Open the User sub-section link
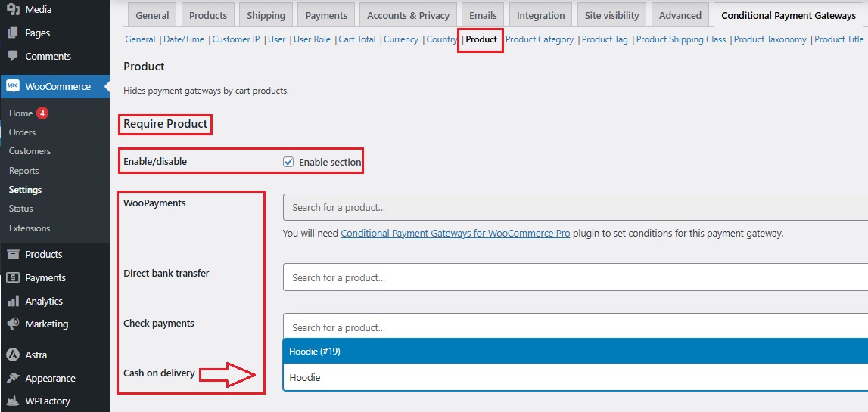Viewport: 868px width, 412px height. coord(277,39)
